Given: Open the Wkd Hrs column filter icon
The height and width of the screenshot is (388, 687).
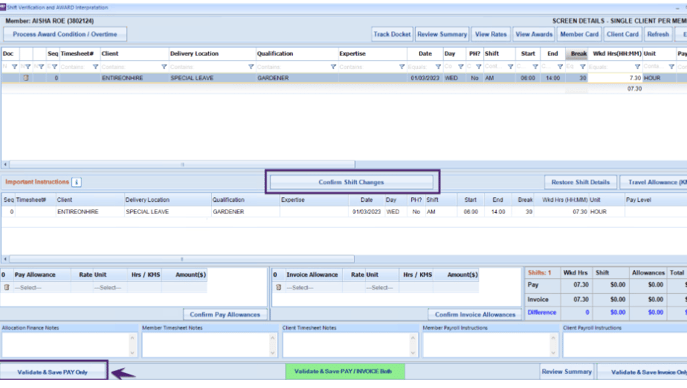Looking at the screenshot, I should point(637,67).
